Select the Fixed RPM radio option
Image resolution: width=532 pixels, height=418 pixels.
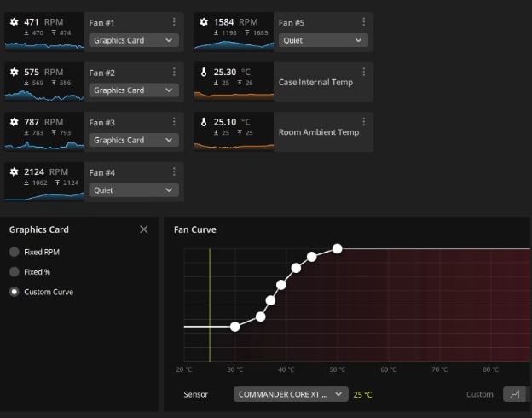(x=14, y=253)
